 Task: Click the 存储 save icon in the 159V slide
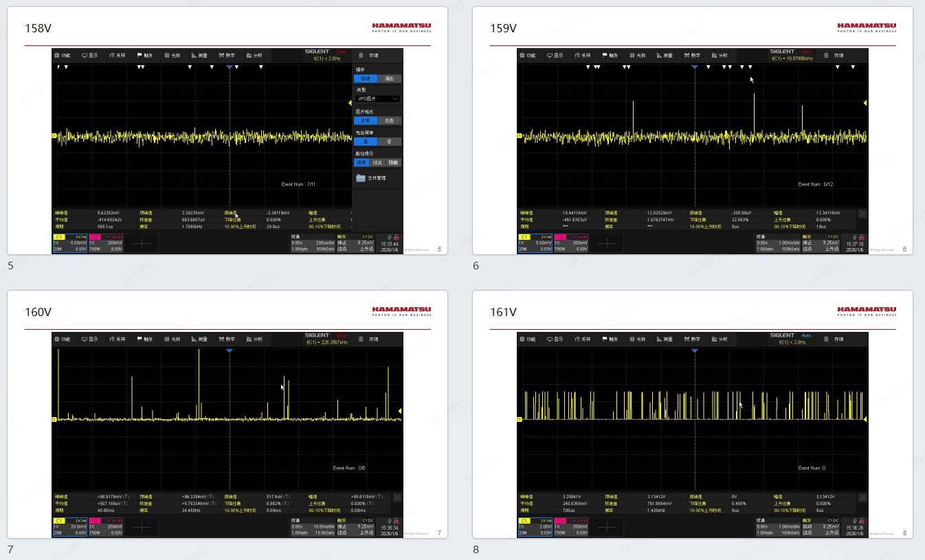point(834,55)
